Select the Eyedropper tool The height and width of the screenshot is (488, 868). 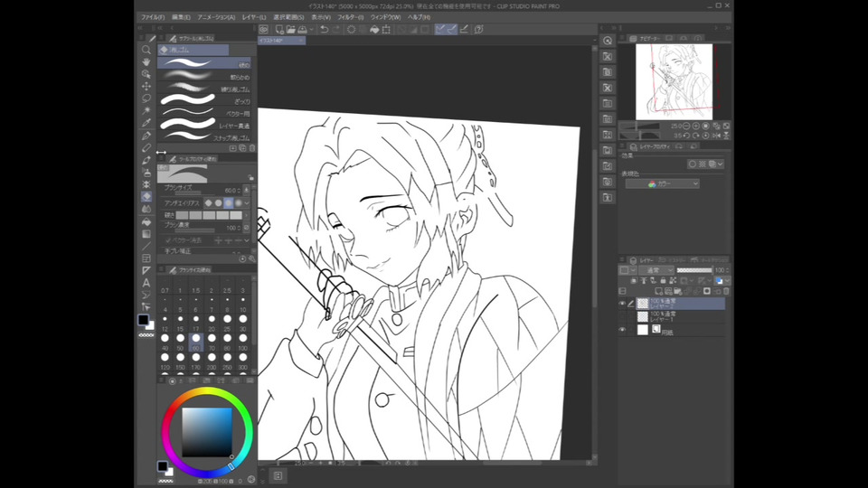146,123
